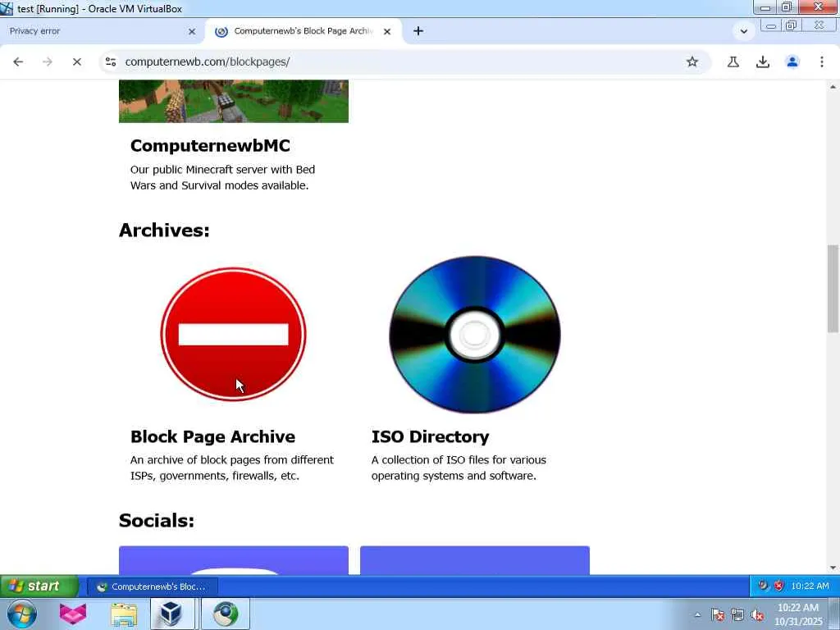840x630 pixels.
Task: Click the Minecraft server description text
Action: (x=222, y=177)
